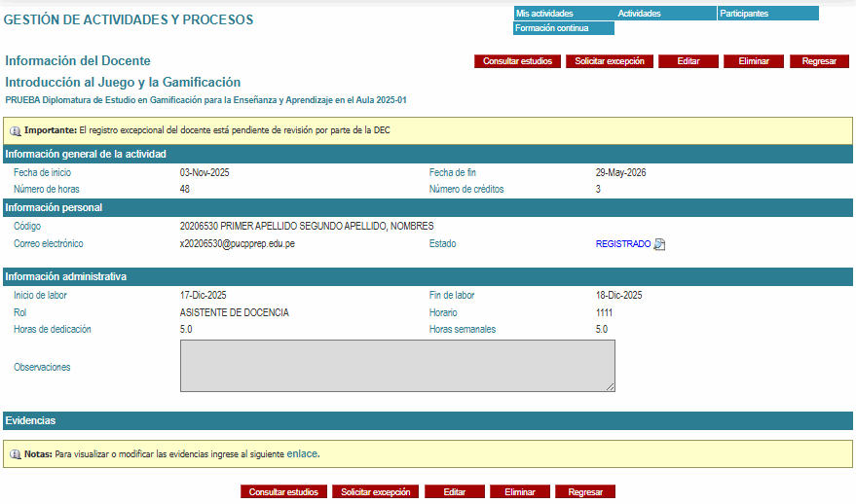The height and width of the screenshot is (504, 856).
Task: Follow the enlace link in Notas
Action: 302,453
